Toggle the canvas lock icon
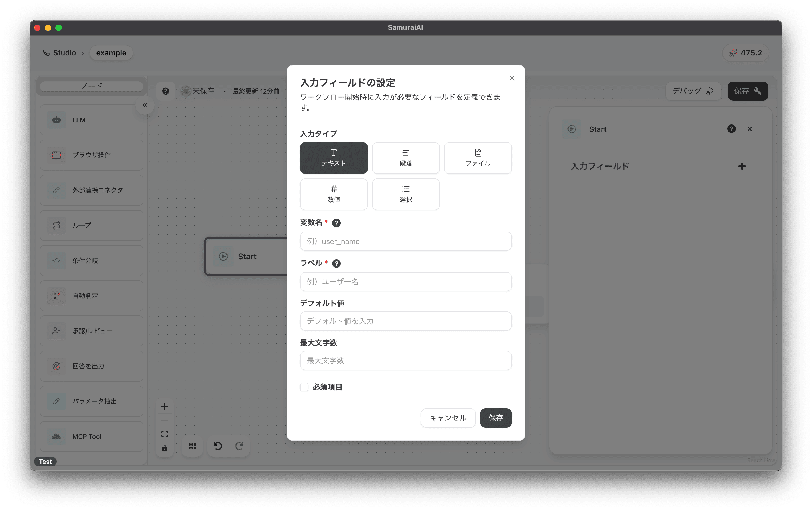Screen dimensions: 812x510 (165, 448)
